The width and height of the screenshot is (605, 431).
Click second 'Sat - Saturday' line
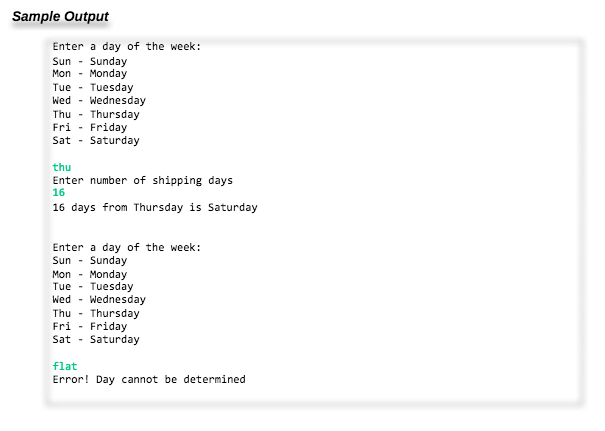96,340
